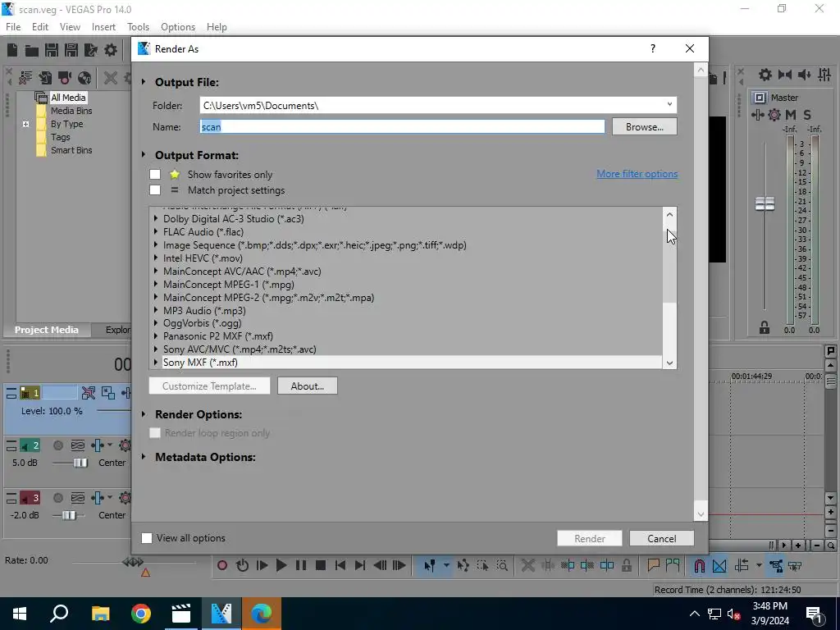Select the Normal Edit tool in the toolbar
Image resolution: width=840 pixels, height=630 pixels.
(430, 565)
